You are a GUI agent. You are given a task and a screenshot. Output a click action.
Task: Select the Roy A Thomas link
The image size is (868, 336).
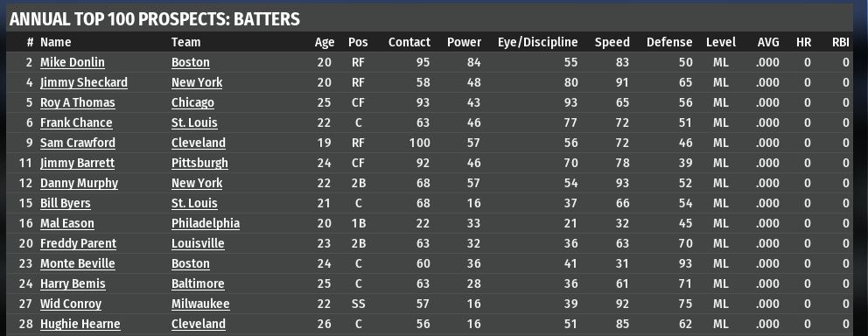(x=78, y=103)
